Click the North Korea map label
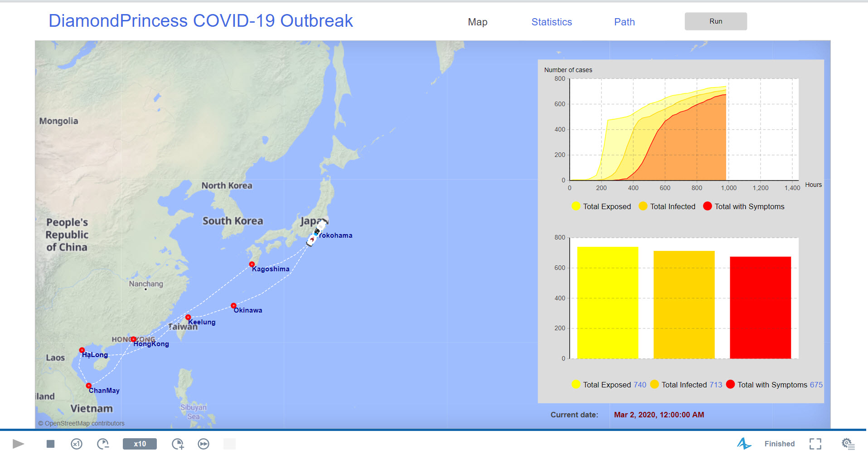The width and height of the screenshot is (868, 455). pyautogui.click(x=227, y=186)
